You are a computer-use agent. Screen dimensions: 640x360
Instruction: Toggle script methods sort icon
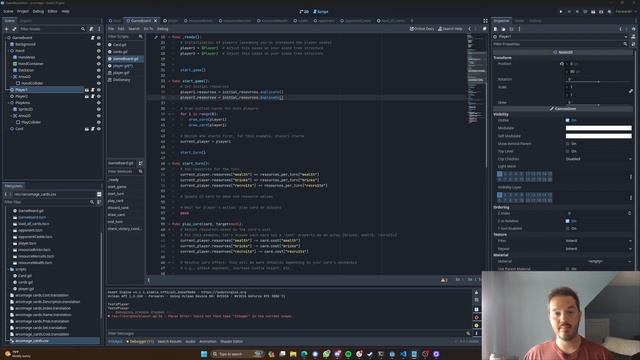140,163
